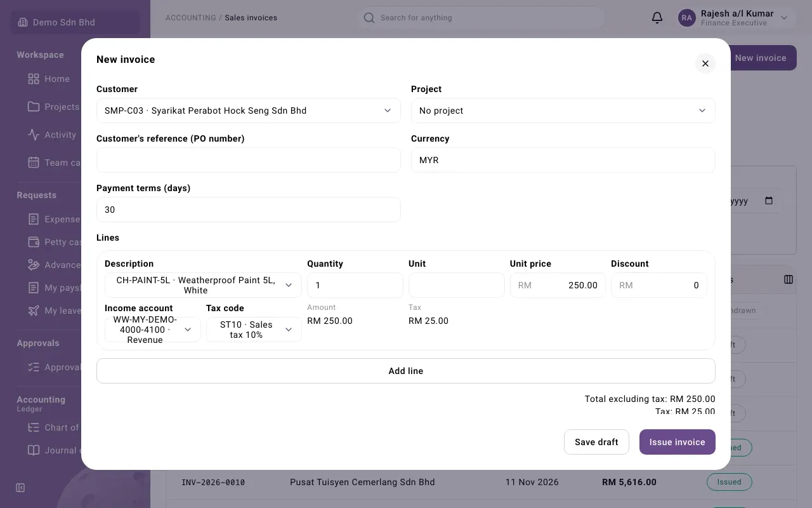Image resolution: width=812 pixels, height=508 pixels.
Task: Click the Issue invoice button
Action: [x=678, y=442]
